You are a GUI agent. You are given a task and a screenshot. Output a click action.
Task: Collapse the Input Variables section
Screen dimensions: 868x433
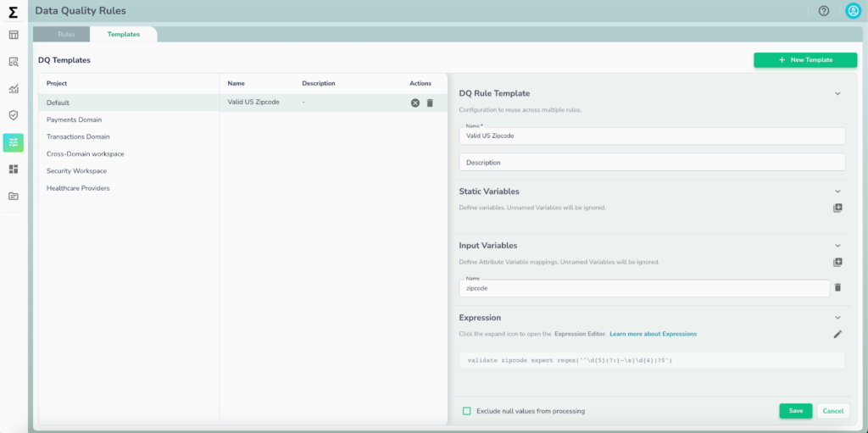[x=837, y=246]
